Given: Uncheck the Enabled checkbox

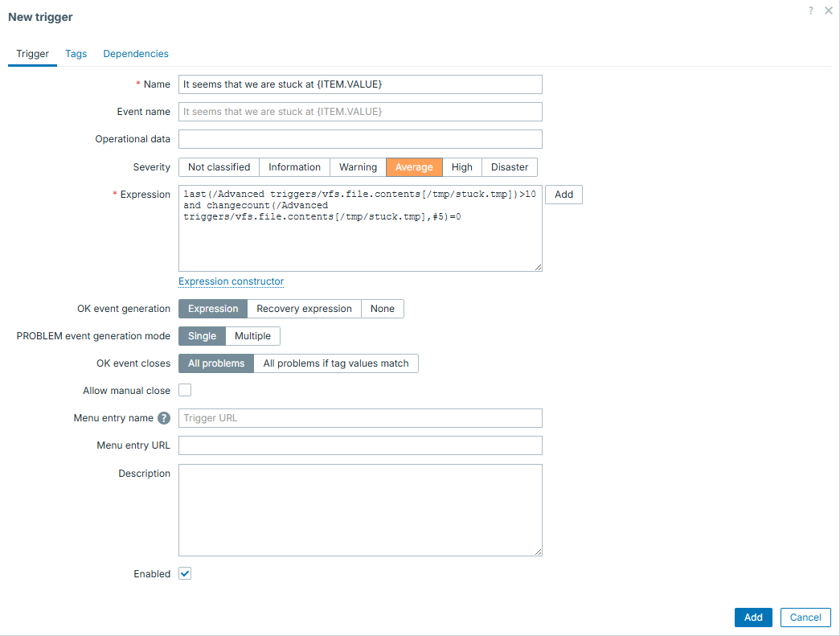Looking at the screenshot, I should 185,574.
